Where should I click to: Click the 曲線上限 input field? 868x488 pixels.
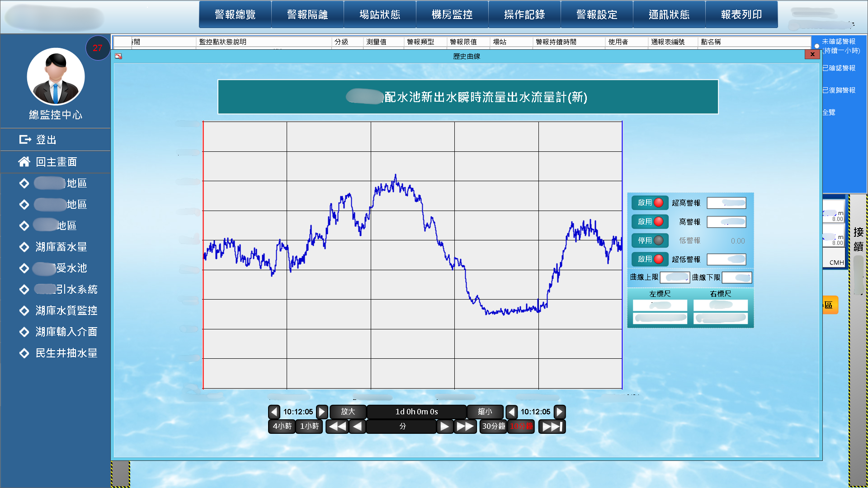pyautogui.click(x=675, y=277)
